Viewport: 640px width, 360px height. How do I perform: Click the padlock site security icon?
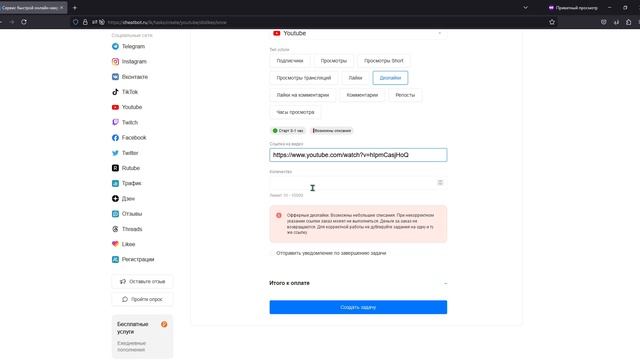pos(85,22)
